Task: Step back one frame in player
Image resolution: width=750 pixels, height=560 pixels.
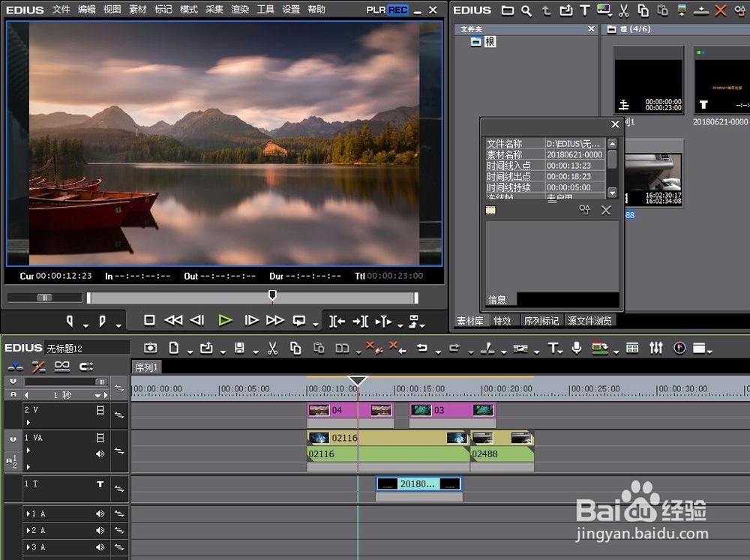Action: [197, 320]
